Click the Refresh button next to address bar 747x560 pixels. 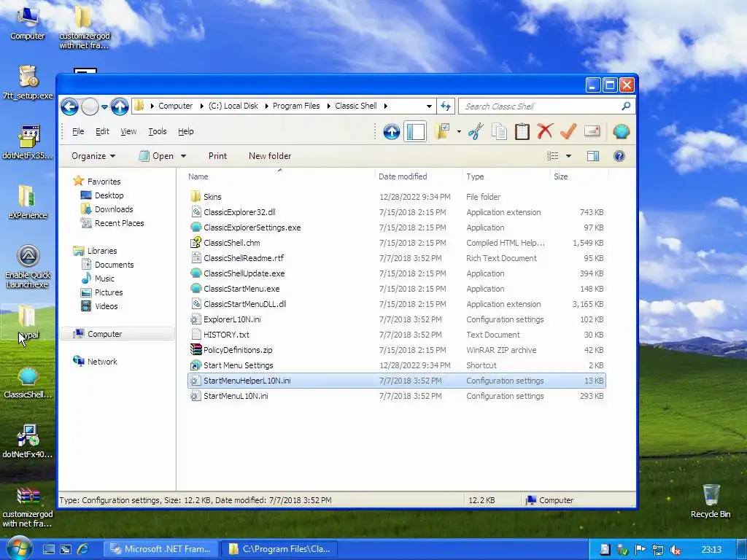click(446, 106)
